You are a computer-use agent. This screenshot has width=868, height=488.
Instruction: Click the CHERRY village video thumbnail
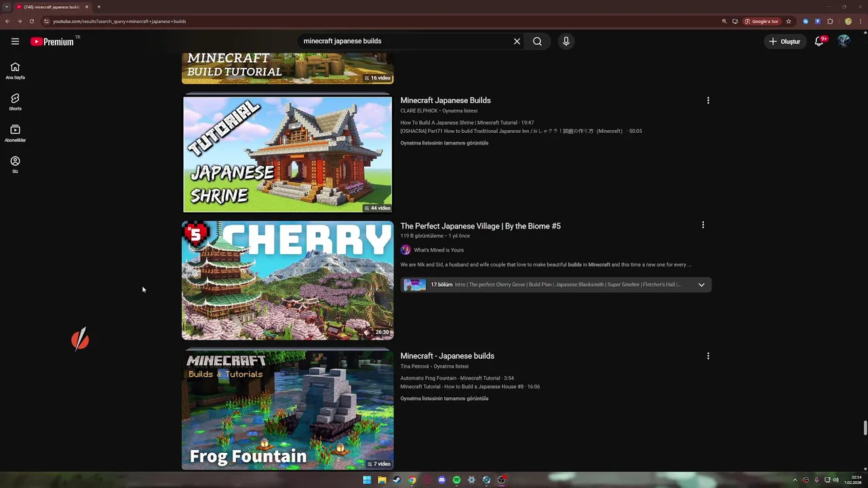tap(288, 280)
